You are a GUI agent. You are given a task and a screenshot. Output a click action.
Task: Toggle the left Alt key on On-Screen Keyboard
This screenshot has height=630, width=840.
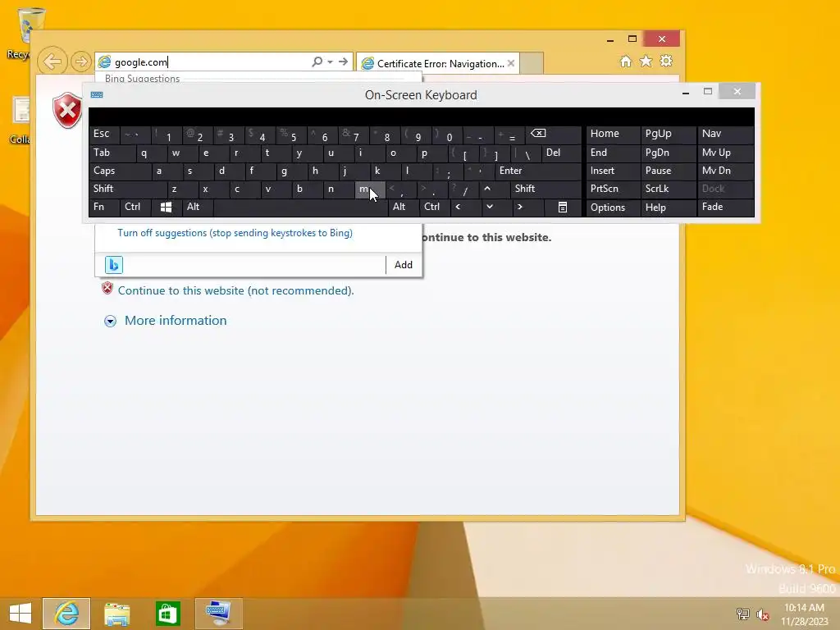tap(197, 207)
